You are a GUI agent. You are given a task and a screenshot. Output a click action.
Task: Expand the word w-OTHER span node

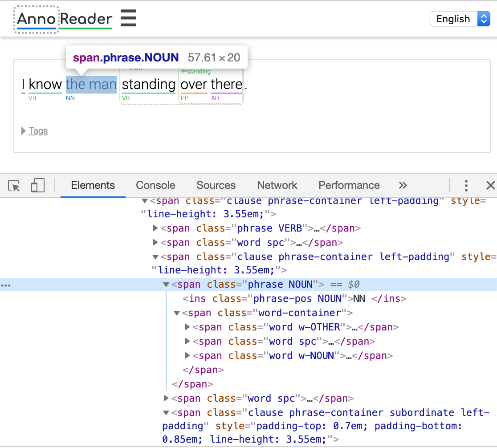[187, 327]
